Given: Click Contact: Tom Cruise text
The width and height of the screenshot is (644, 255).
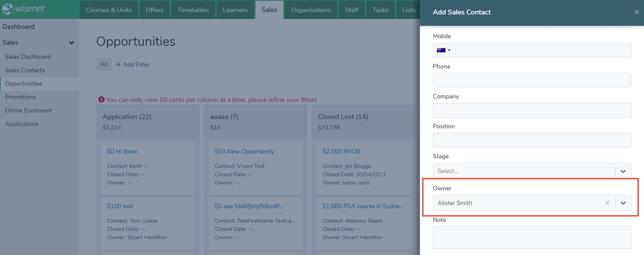Looking at the screenshot, I should pos(132,221).
